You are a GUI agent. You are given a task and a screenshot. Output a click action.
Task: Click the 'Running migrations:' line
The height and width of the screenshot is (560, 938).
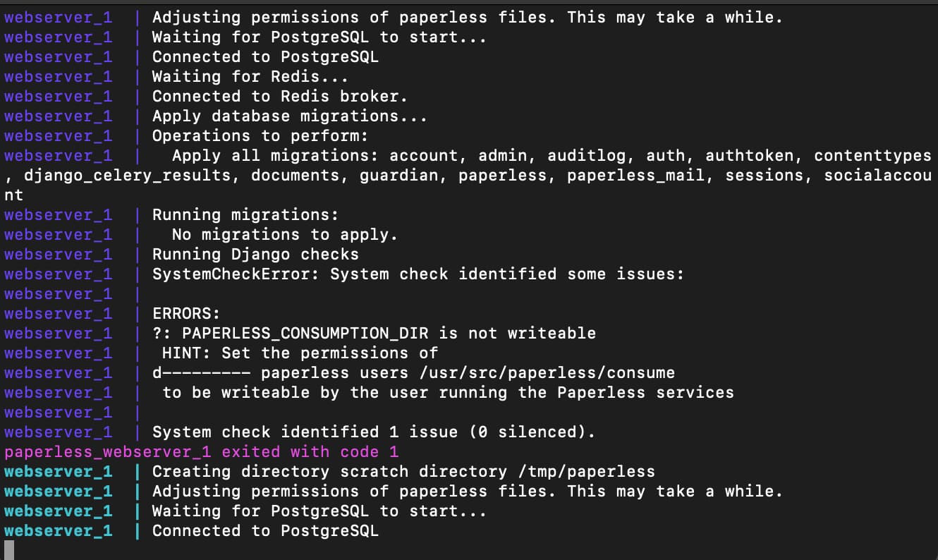pyautogui.click(x=245, y=214)
